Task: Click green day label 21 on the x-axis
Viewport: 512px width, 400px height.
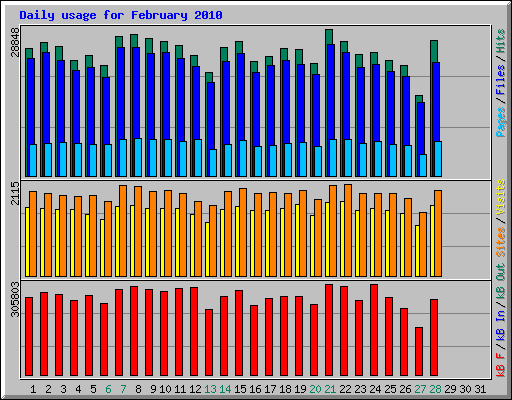Action: coord(330,389)
